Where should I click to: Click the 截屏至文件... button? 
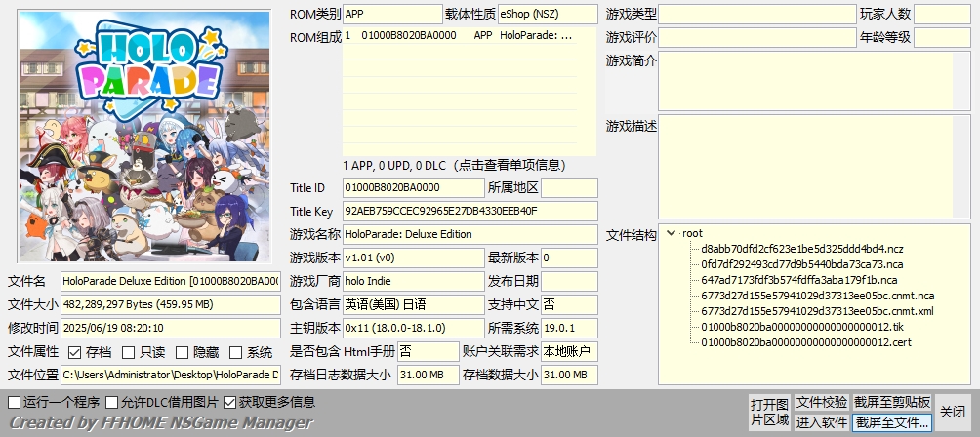pyautogui.click(x=892, y=422)
